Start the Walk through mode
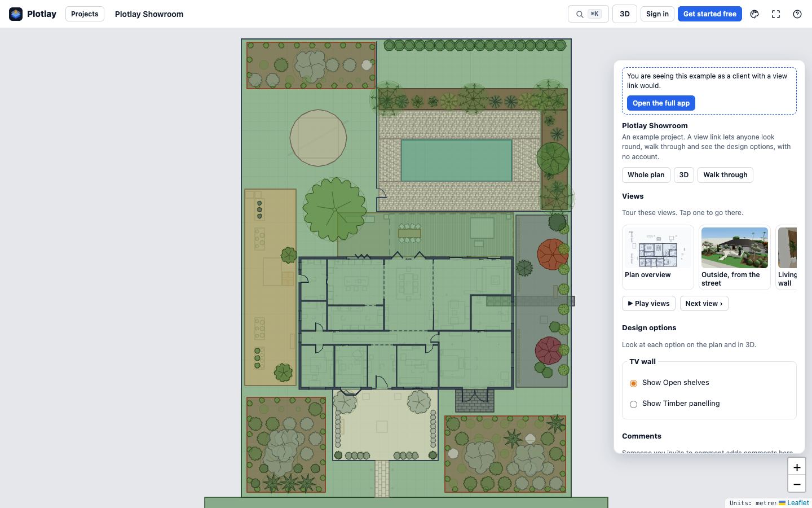The width and height of the screenshot is (812, 508). pos(725,175)
